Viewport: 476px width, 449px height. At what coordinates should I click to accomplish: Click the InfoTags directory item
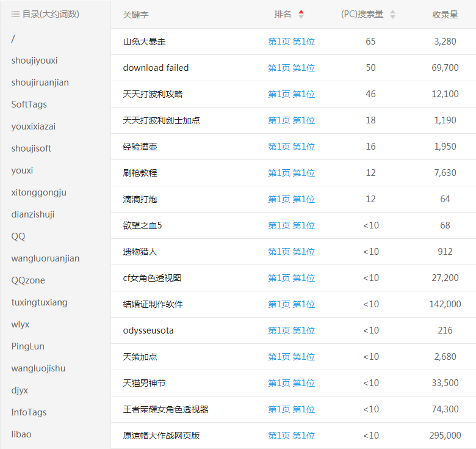29,412
